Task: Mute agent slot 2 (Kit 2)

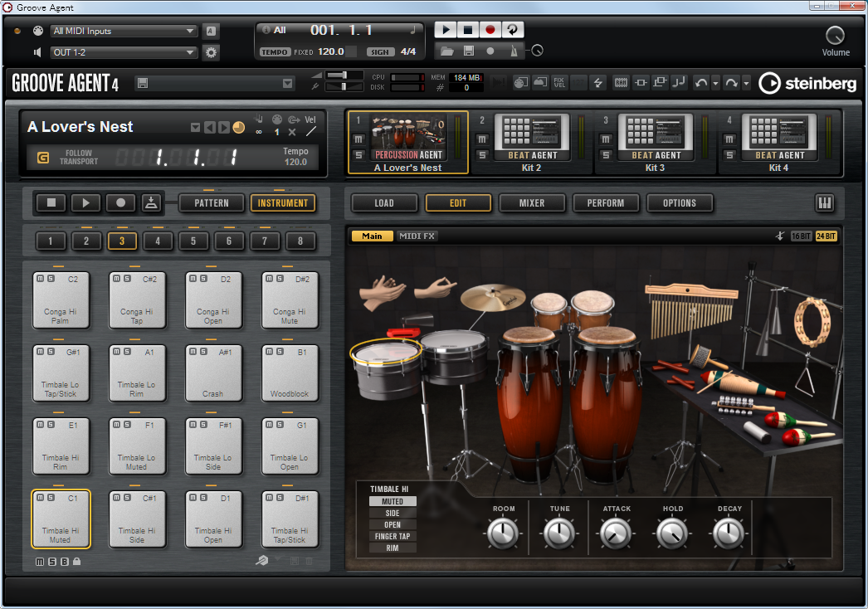Action: click(x=482, y=139)
